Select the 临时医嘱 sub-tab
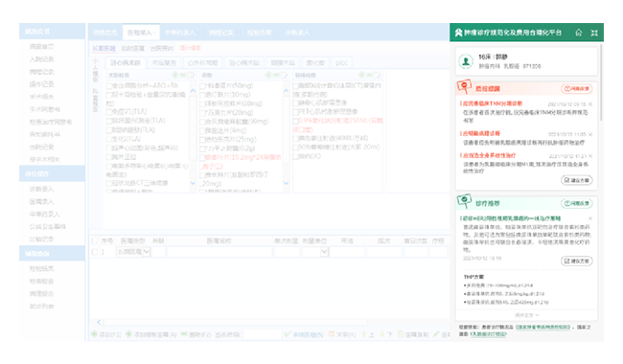Screen dimensions: 623x364 132,49
